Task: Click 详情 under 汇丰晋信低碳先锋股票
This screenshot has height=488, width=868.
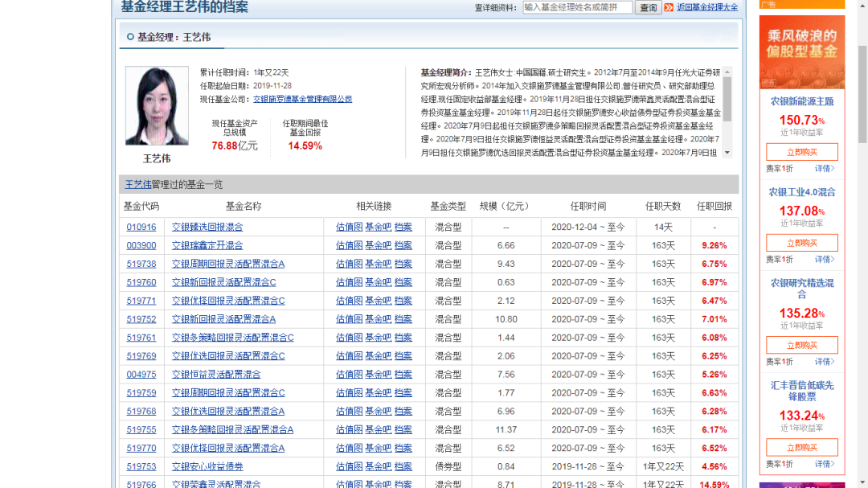Action: [x=825, y=464]
